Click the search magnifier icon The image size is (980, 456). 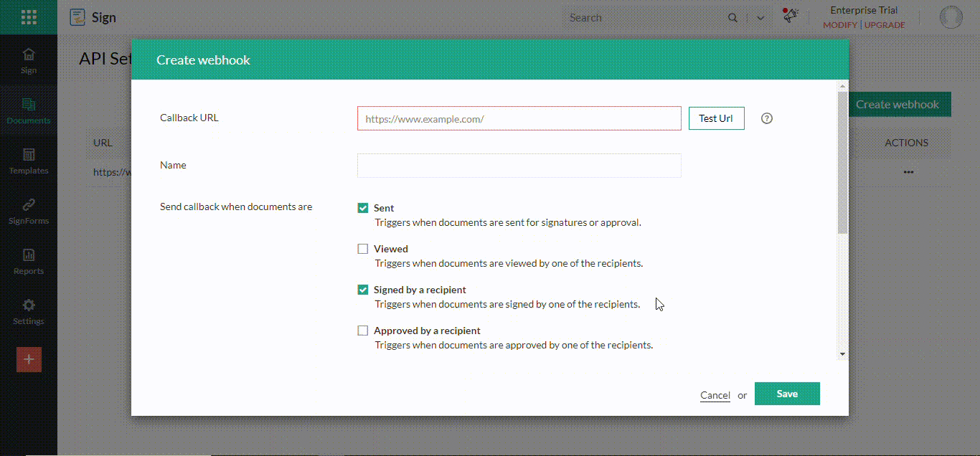732,17
